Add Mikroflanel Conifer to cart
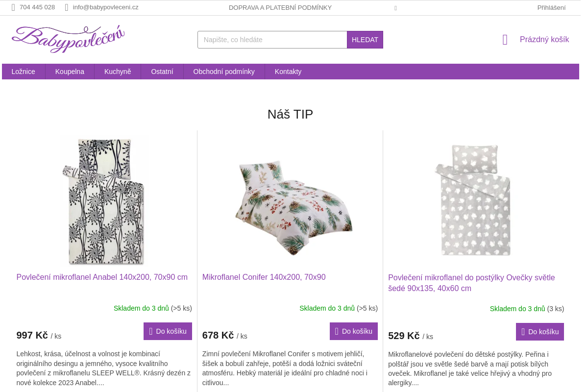The image size is (588, 392). pos(354,331)
